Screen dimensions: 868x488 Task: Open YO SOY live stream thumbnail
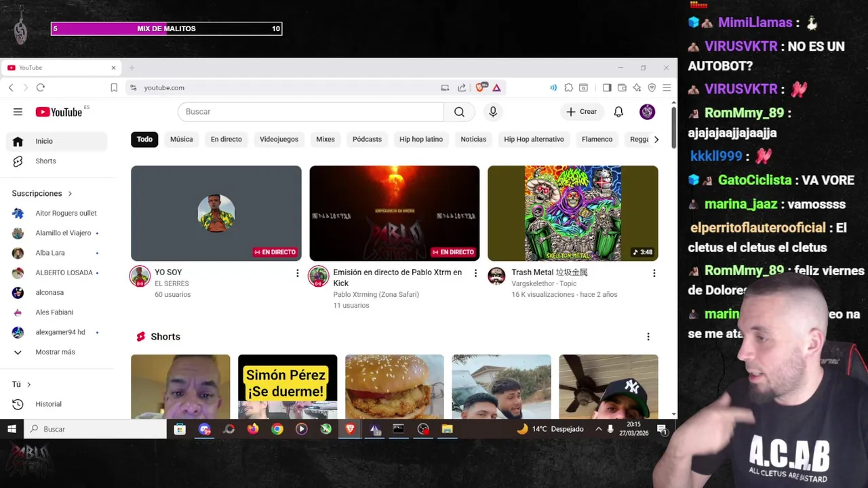coord(216,213)
